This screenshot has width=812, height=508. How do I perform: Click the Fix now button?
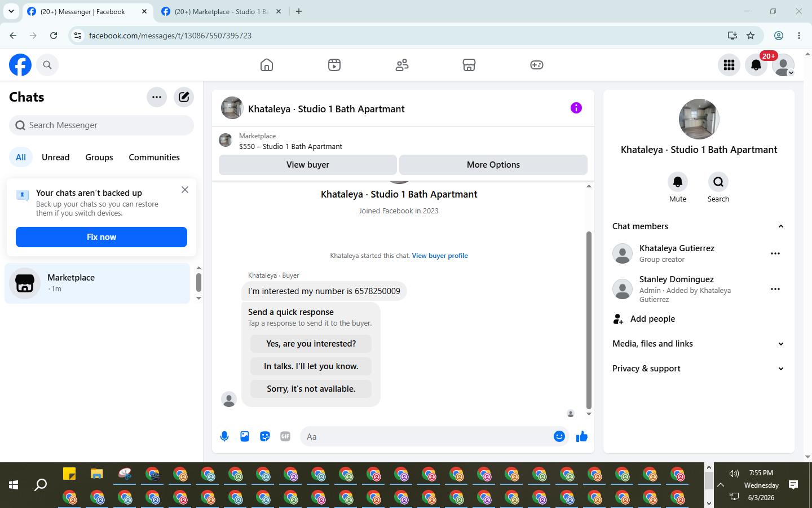(101, 237)
